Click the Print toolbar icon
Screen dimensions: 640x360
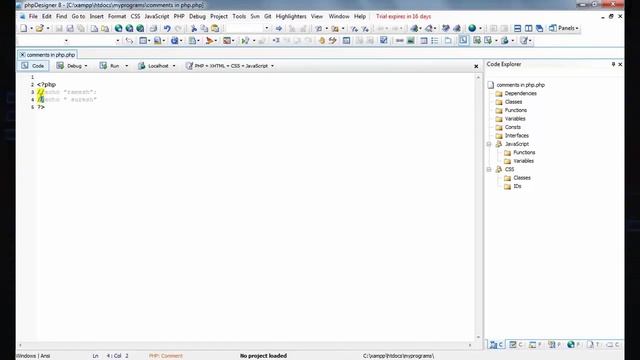pos(153,28)
